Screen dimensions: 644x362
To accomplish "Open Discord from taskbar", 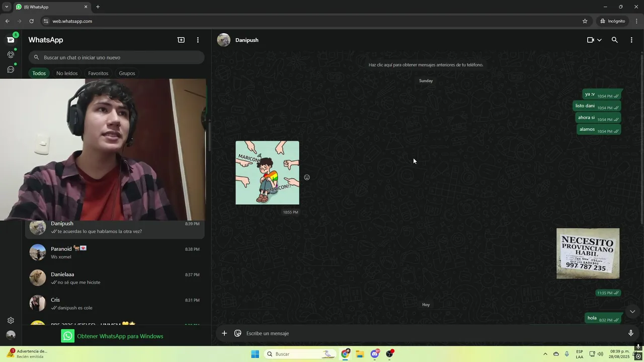I will point(375,354).
